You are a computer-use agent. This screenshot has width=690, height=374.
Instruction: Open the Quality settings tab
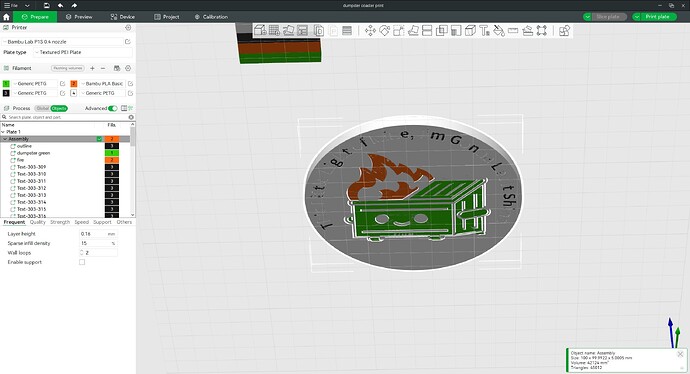[38, 222]
